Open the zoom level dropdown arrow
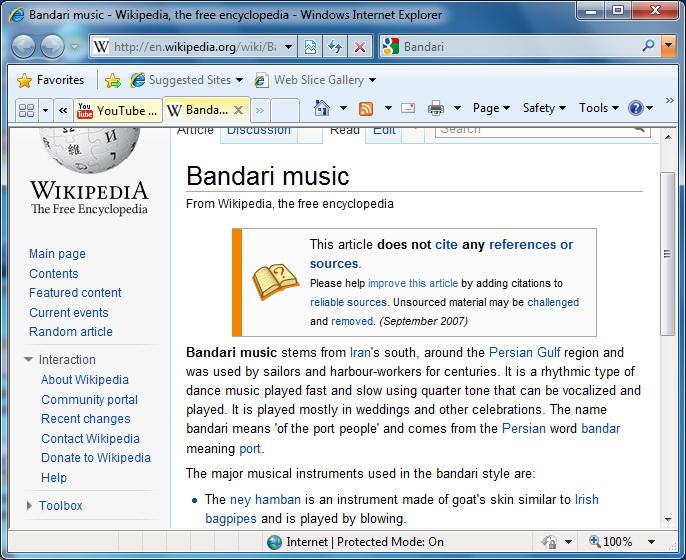This screenshot has width=686, height=560. tap(651, 542)
